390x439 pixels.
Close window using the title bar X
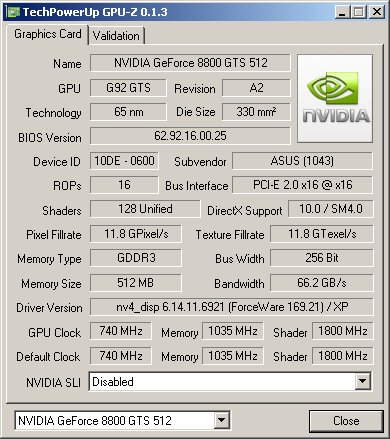click(377, 12)
